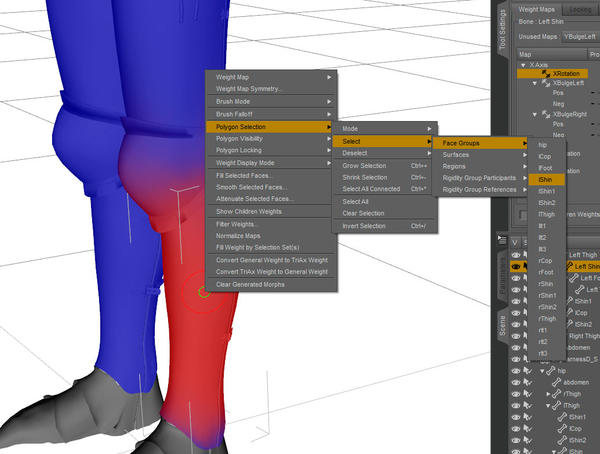Click bone icon beside lowest lCop row
This screenshot has height=454, width=600.
pos(562,429)
